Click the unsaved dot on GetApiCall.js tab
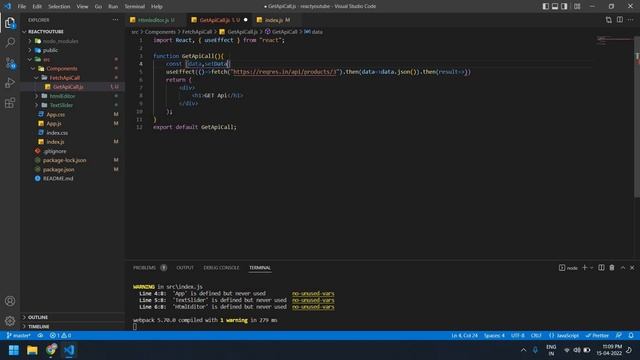Screen dimensions: 640x360 [246, 20]
